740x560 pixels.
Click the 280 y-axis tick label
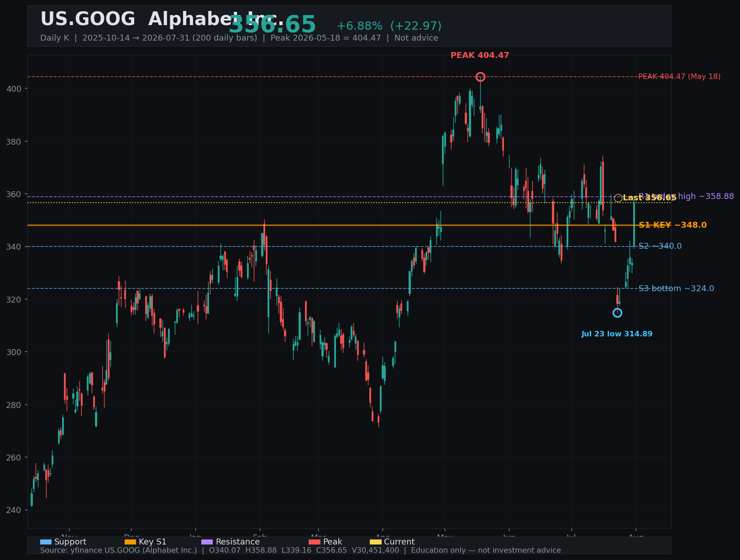pyautogui.click(x=14, y=405)
